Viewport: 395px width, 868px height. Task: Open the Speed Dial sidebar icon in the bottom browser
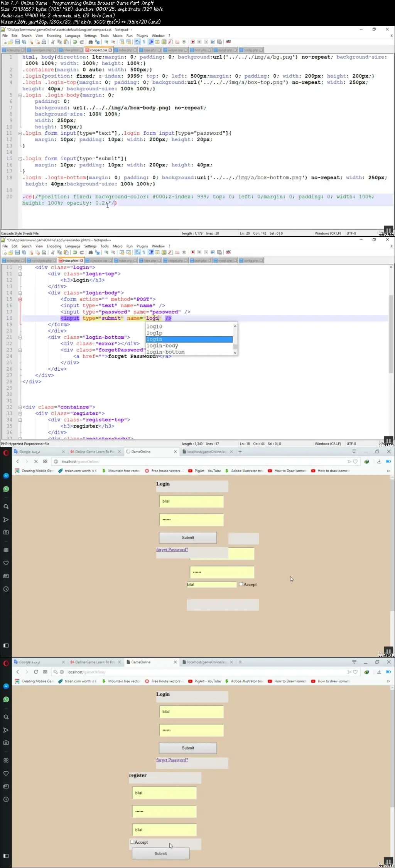point(6,760)
